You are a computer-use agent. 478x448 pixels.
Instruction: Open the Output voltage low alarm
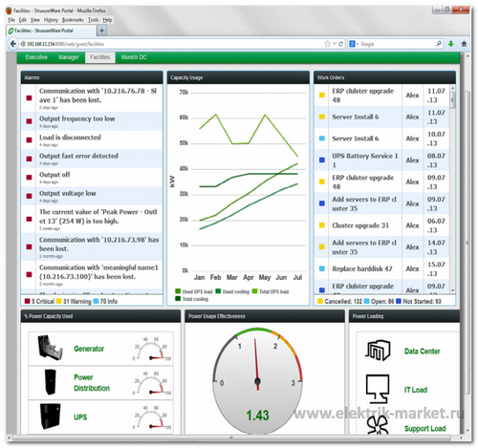(92, 196)
